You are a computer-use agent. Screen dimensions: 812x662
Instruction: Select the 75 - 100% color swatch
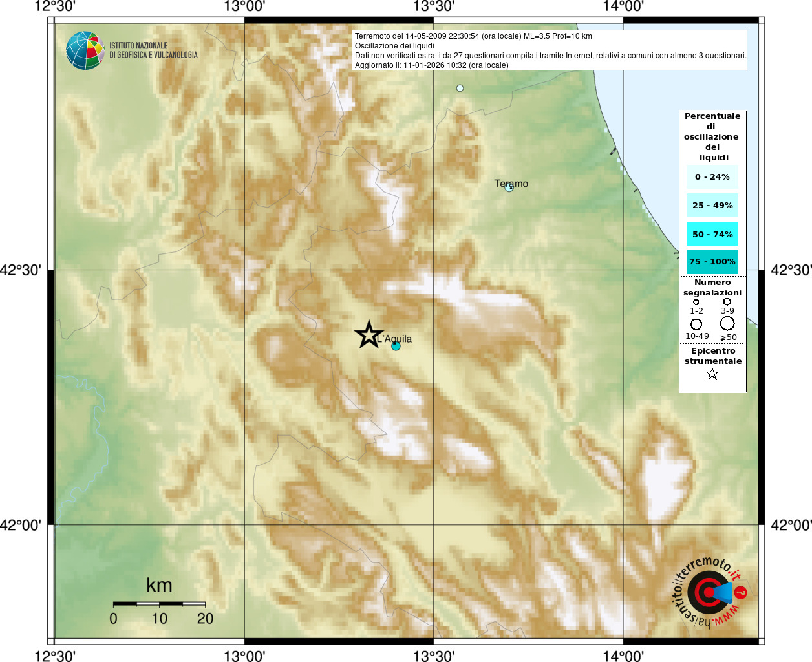click(x=712, y=262)
